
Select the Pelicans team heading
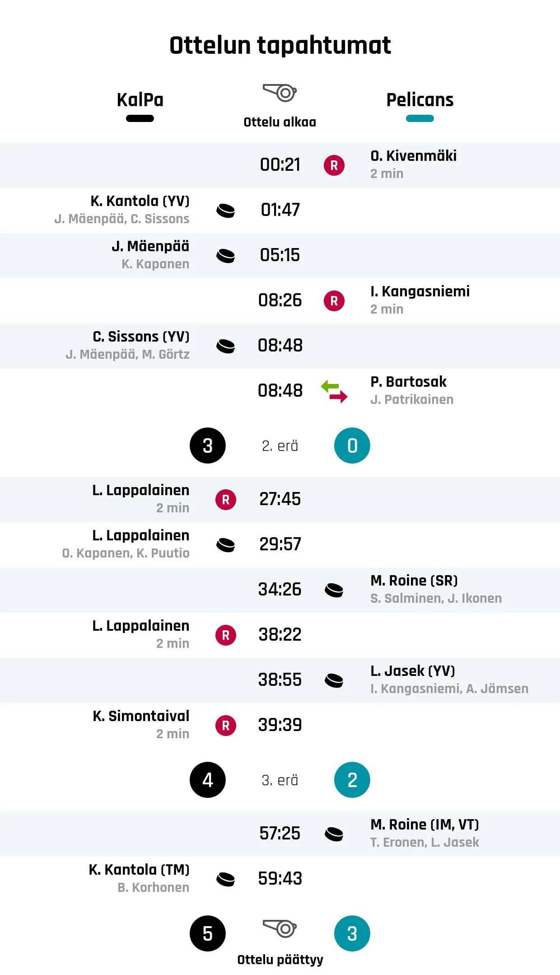click(x=420, y=100)
